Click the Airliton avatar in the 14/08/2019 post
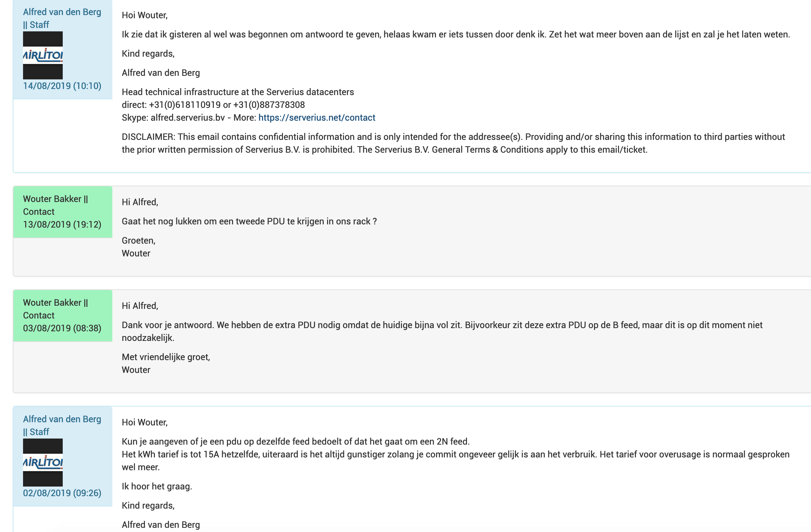 pos(43,55)
